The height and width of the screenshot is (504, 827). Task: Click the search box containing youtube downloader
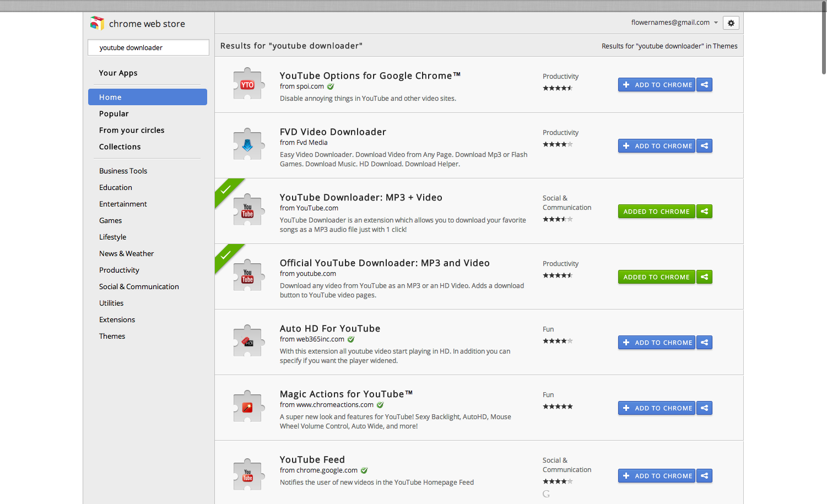(x=148, y=47)
